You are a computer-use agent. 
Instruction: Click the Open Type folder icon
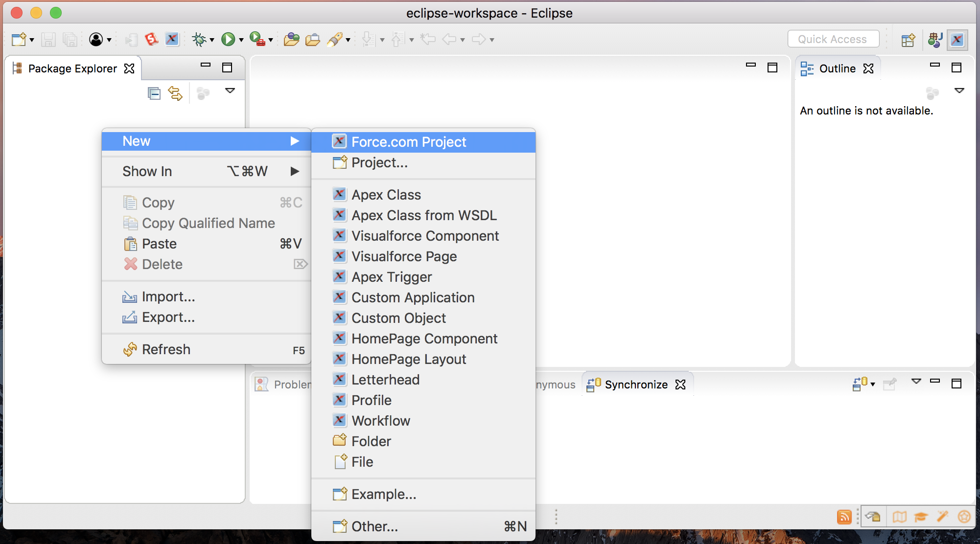tap(291, 39)
